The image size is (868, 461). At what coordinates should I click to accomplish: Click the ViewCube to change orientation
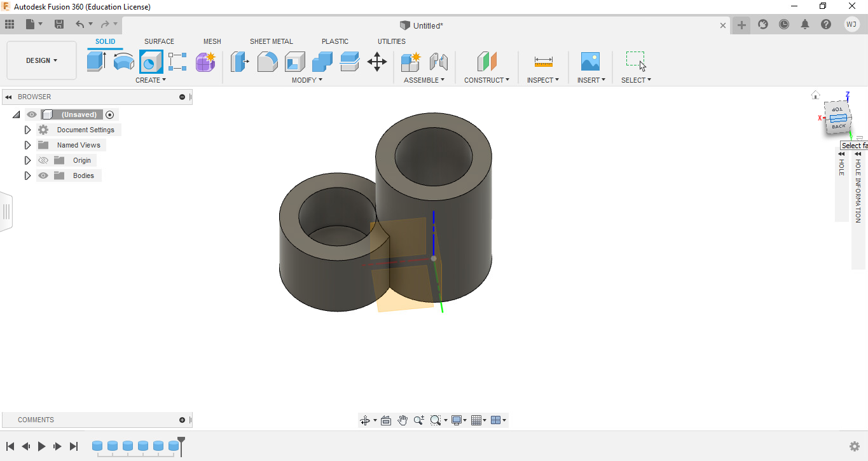[836, 118]
